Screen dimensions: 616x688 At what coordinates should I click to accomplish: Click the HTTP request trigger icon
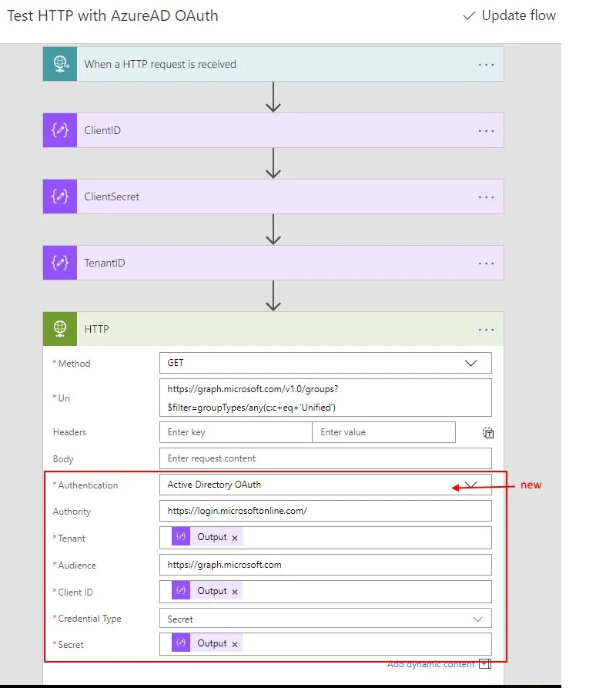tap(60, 64)
